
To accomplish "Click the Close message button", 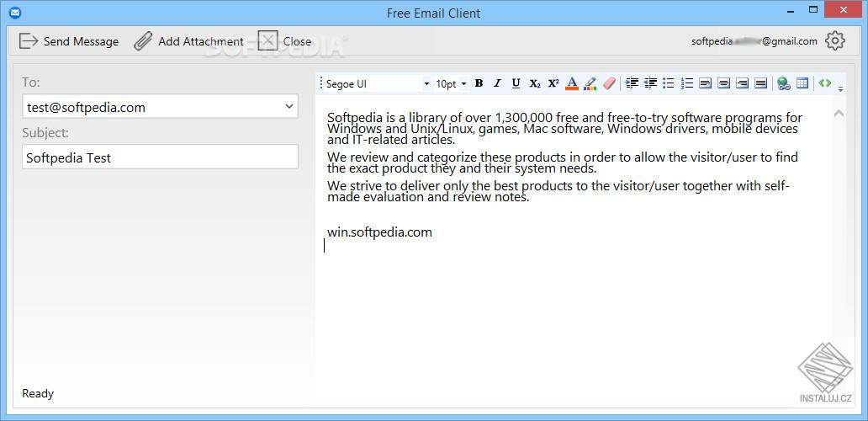I will click(284, 41).
